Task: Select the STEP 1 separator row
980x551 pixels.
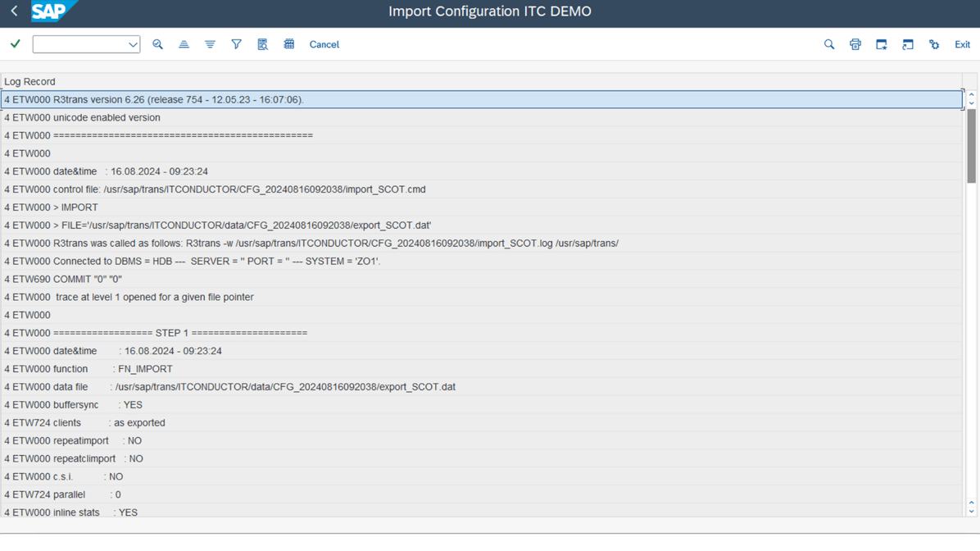Action: (x=481, y=333)
